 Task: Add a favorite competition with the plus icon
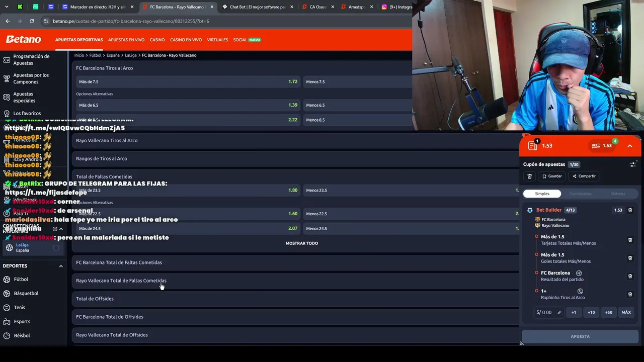[55, 229]
